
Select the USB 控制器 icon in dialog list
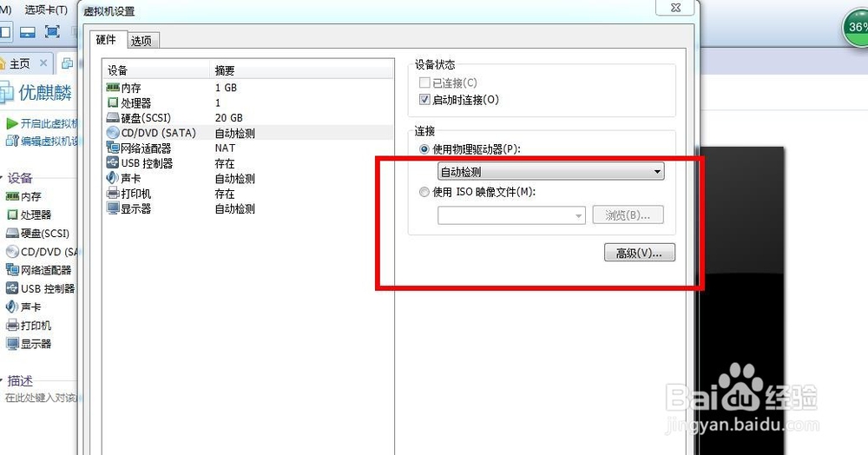point(113,162)
